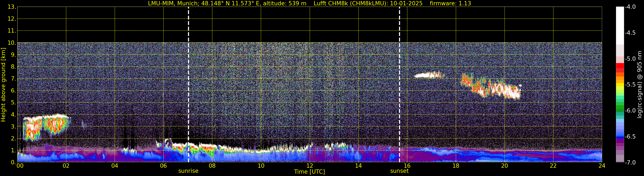Image resolution: width=644 pixels, height=176 pixels.
Task: Click the 18 hour tick label
Action: click(456, 166)
